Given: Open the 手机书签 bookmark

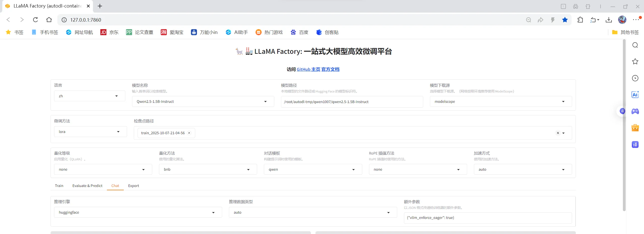Looking at the screenshot, I should click(45, 32).
